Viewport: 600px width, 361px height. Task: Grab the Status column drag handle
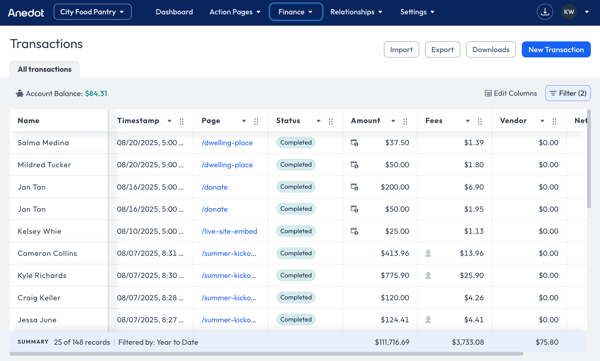(331, 121)
